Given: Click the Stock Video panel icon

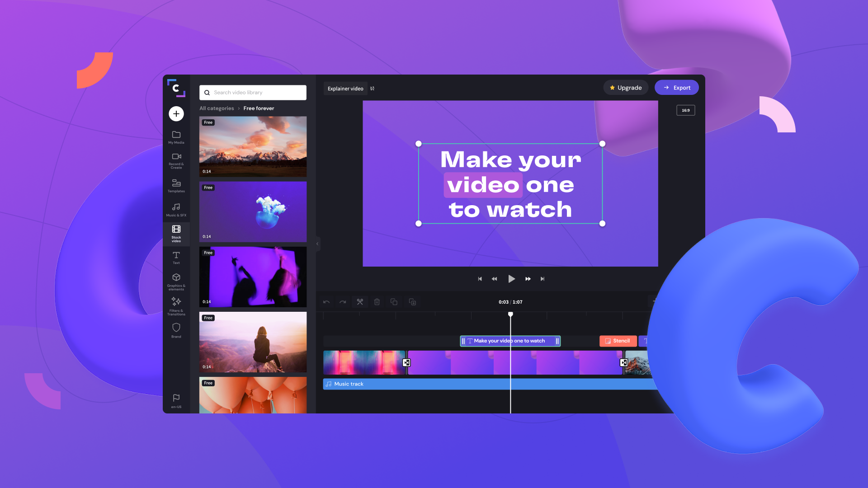Looking at the screenshot, I should 176,232.
